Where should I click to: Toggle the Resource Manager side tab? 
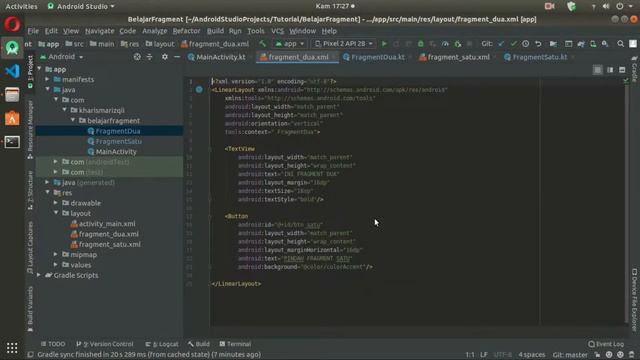pos(30,130)
